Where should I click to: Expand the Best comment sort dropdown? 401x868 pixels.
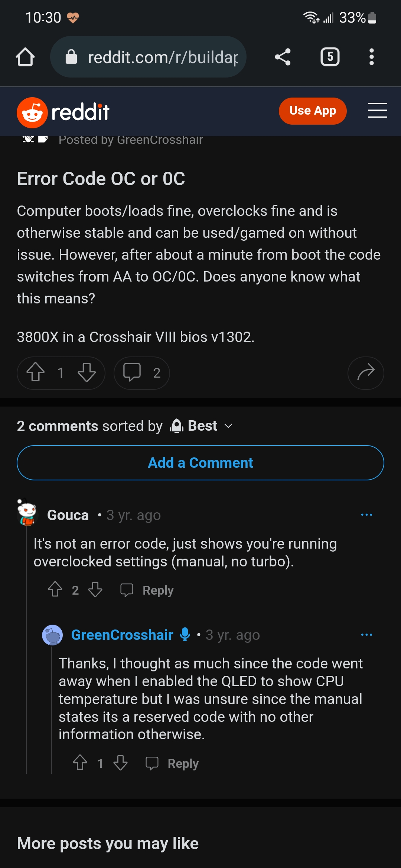202,426
